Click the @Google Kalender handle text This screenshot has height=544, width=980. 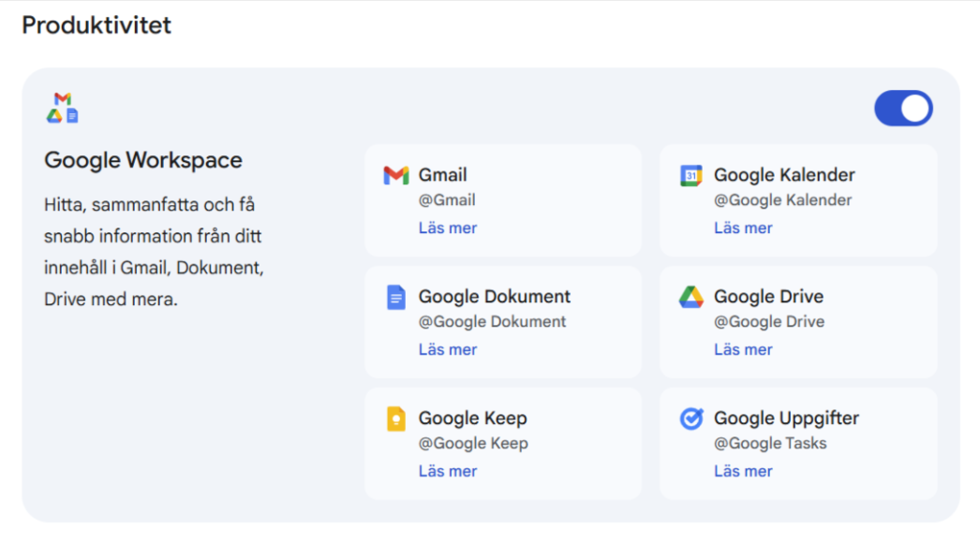[x=782, y=199]
